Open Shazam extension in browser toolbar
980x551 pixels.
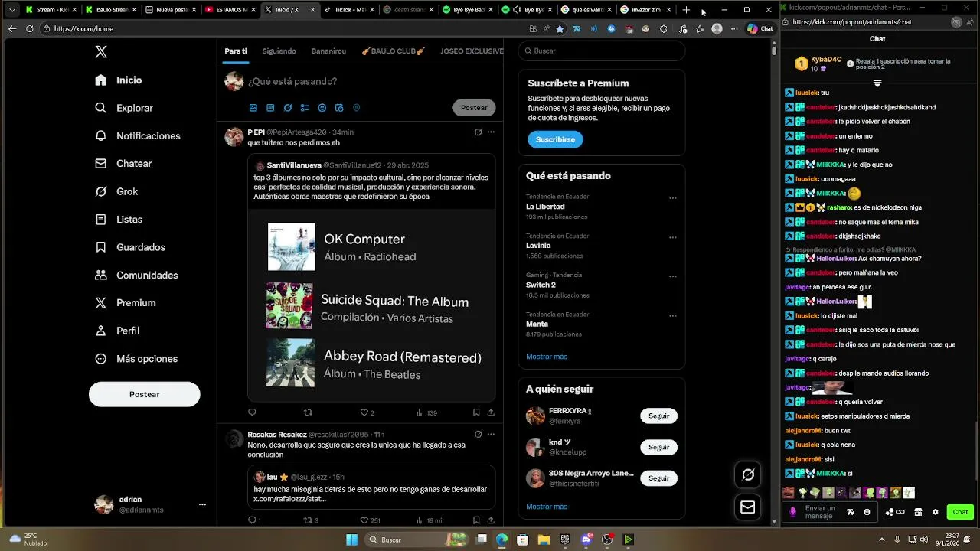point(611,28)
